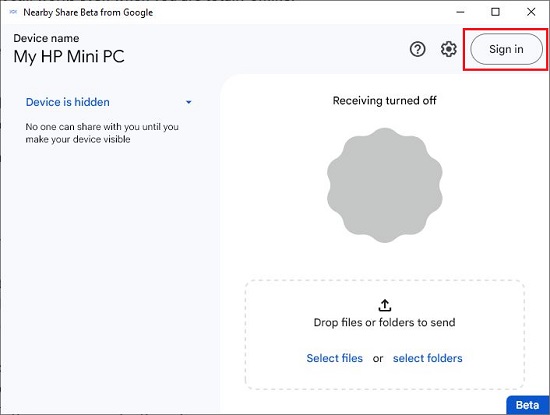This screenshot has height=415, width=550.
Task: Open settings via the gear icon
Action: pyautogui.click(x=449, y=49)
